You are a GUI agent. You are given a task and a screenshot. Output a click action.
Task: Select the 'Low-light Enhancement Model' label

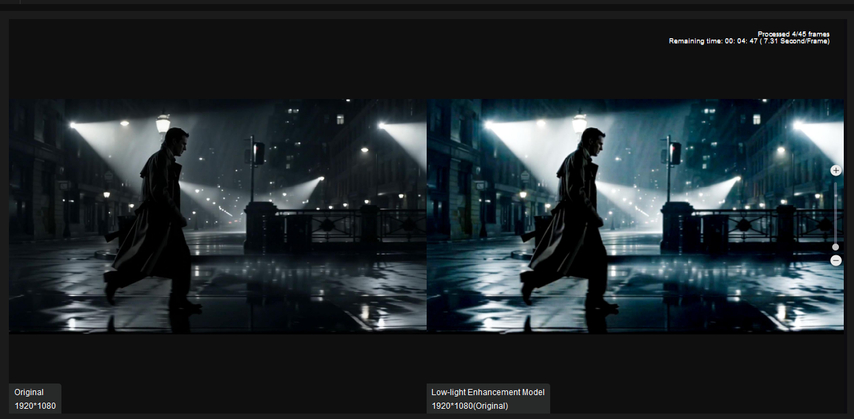coord(487,392)
